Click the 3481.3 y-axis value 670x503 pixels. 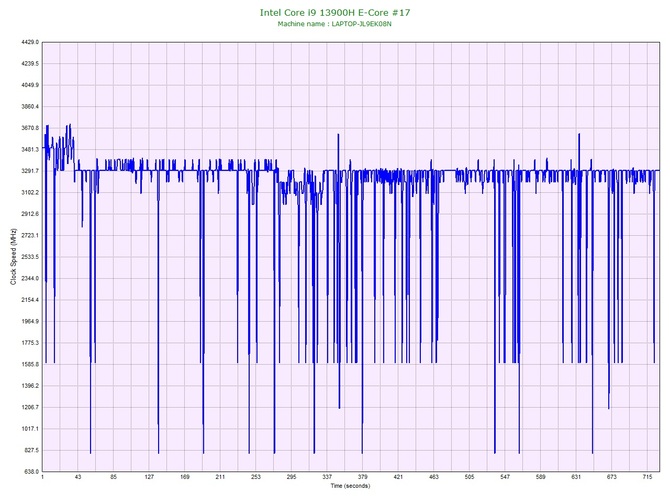30,150
